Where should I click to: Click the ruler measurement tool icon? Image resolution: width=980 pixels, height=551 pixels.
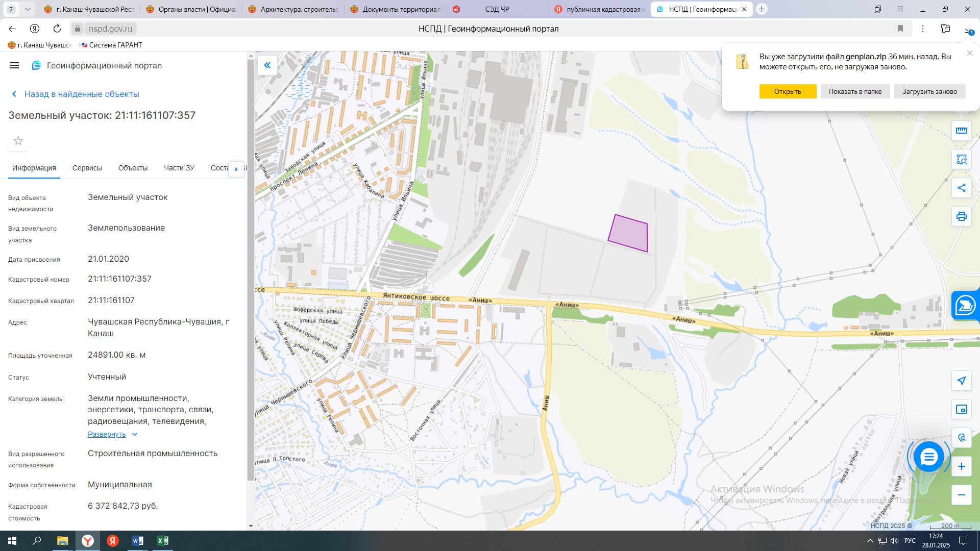pos(962,131)
